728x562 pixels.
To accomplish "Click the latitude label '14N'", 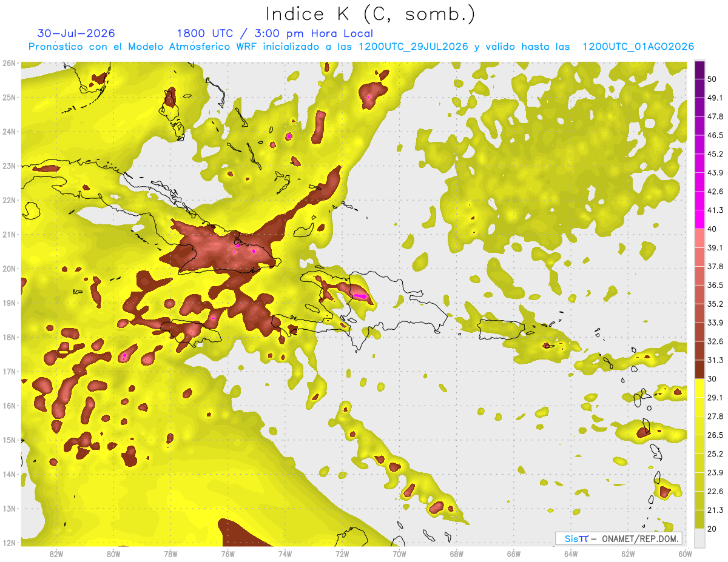I will click(x=8, y=474).
